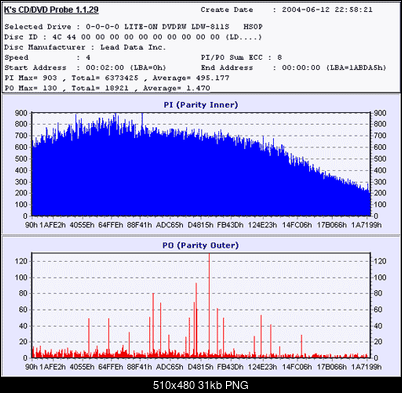402x393 pixels.
Task: Click the 500 label on PI chart right axis
Action: pyautogui.click(x=380, y=159)
